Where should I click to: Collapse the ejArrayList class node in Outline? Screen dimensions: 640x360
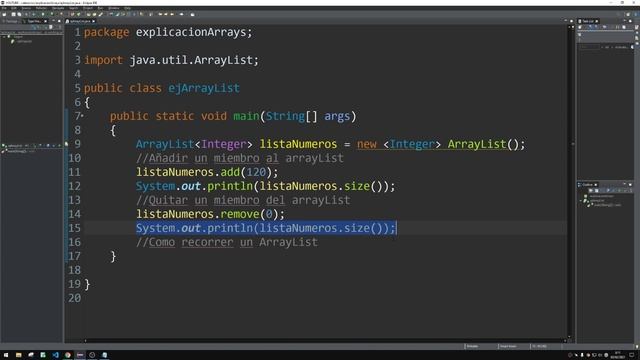(x=581, y=200)
